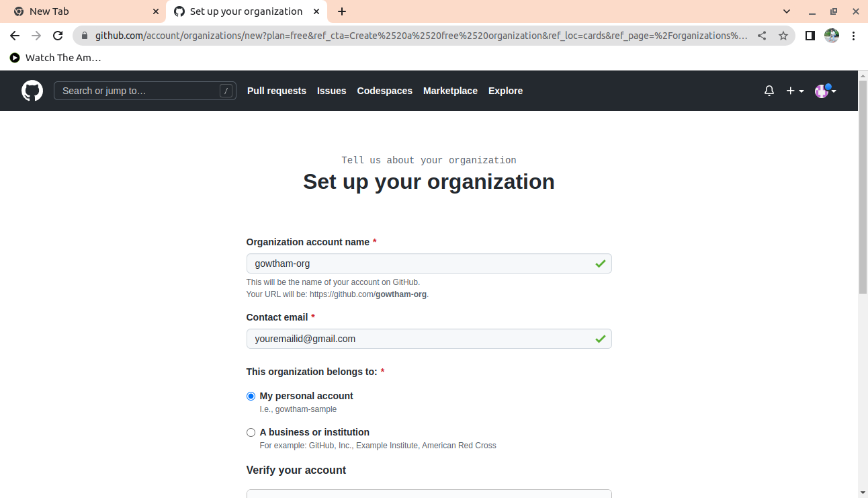Toggle the browser side panel icon

[810, 36]
